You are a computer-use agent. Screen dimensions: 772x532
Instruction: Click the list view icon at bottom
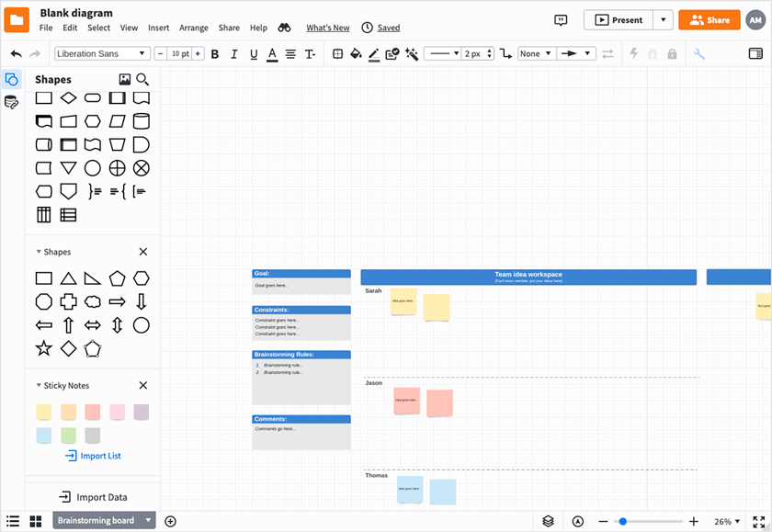click(x=13, y=521)
